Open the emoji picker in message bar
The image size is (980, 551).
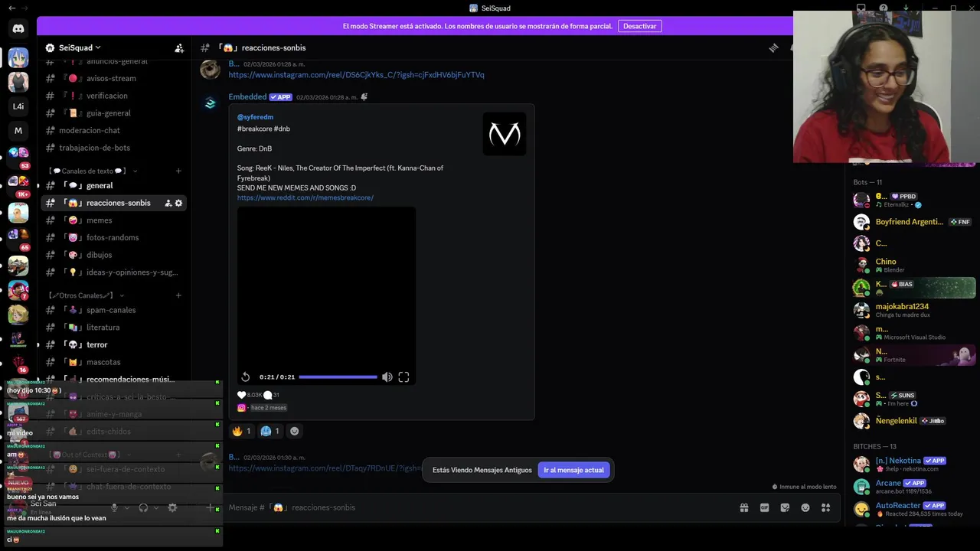click(805, 507)
